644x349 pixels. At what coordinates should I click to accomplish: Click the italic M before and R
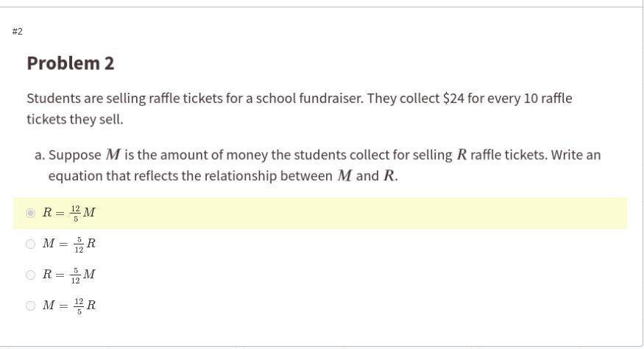pos(344,176)
